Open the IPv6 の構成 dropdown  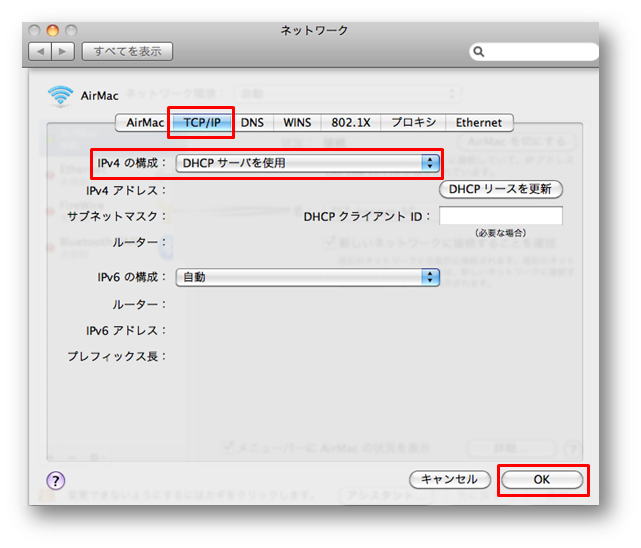tap(308, 277)
